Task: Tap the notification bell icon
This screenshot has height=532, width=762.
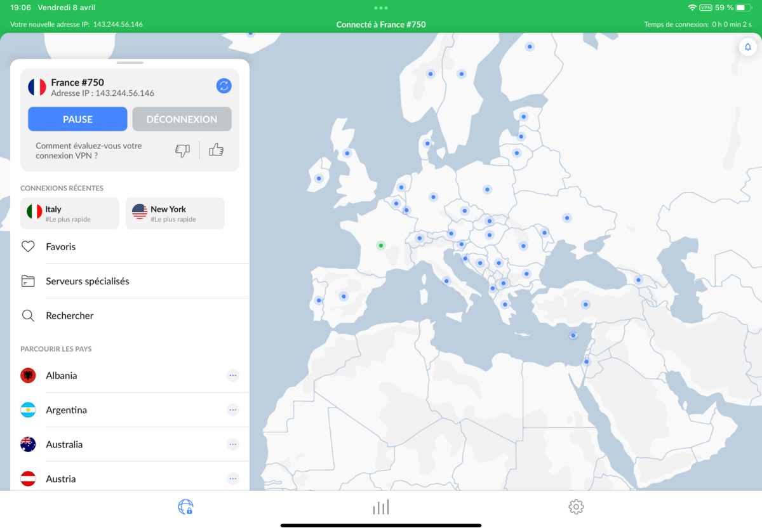Action: (747, 47)
